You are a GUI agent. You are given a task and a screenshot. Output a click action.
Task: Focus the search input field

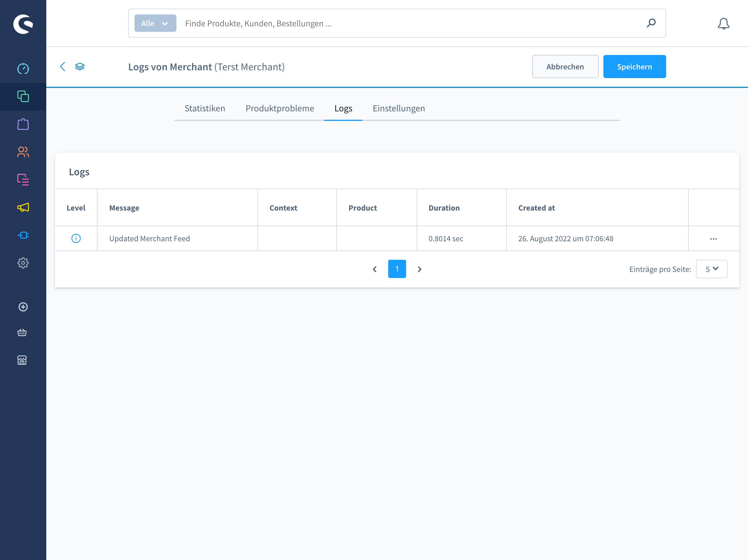[411, 23]
